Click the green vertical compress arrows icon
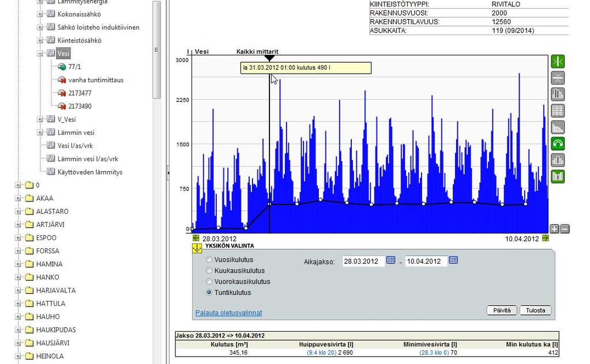590x364 pixels. 558,61
